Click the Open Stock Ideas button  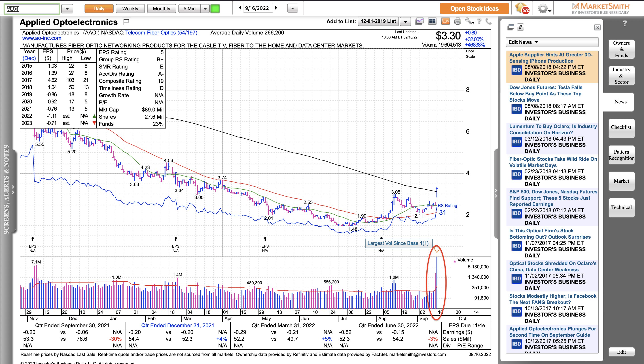click(x=474, y=9)
